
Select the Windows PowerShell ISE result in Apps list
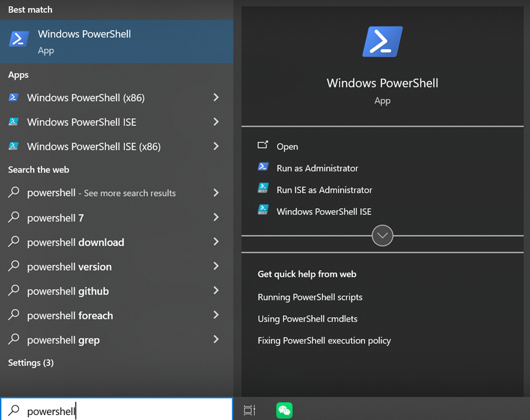pos(116,122)
